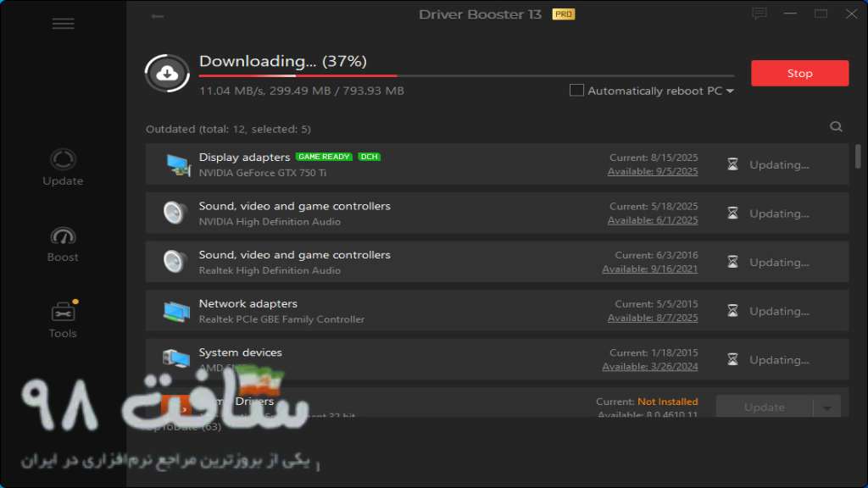Click Current: 1/18/2015 date text
Screen dimensions: 868x488
[x=654, y=352]
